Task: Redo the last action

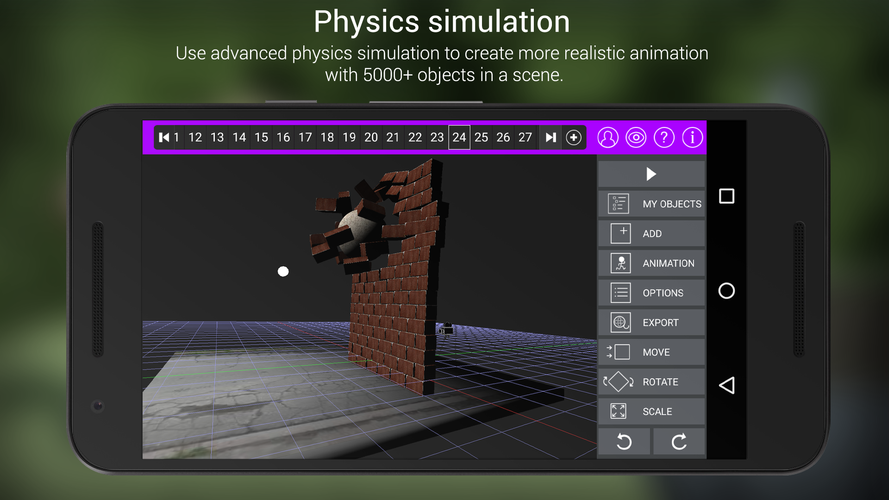Action: (x=679, y=442)
